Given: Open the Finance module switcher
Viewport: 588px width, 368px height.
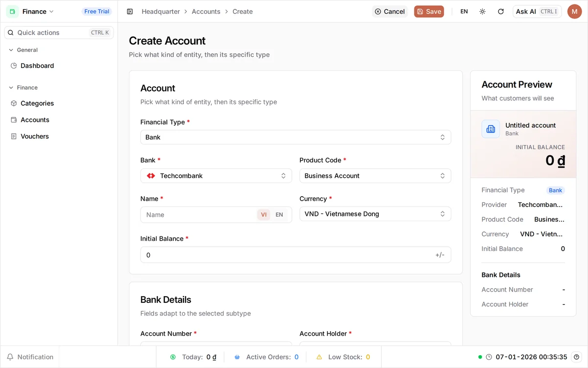Looking at the screenshot, I should 30,11.
